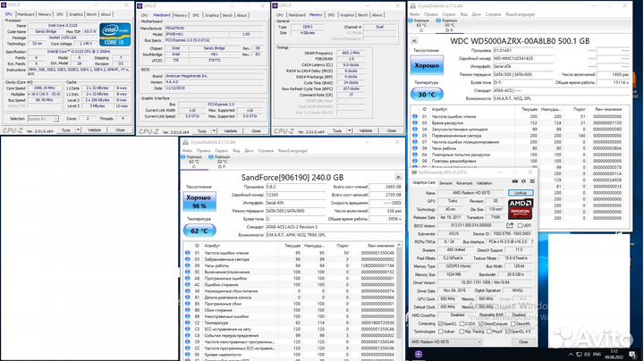Open the Socket #1 Selection dropdown

43,119
